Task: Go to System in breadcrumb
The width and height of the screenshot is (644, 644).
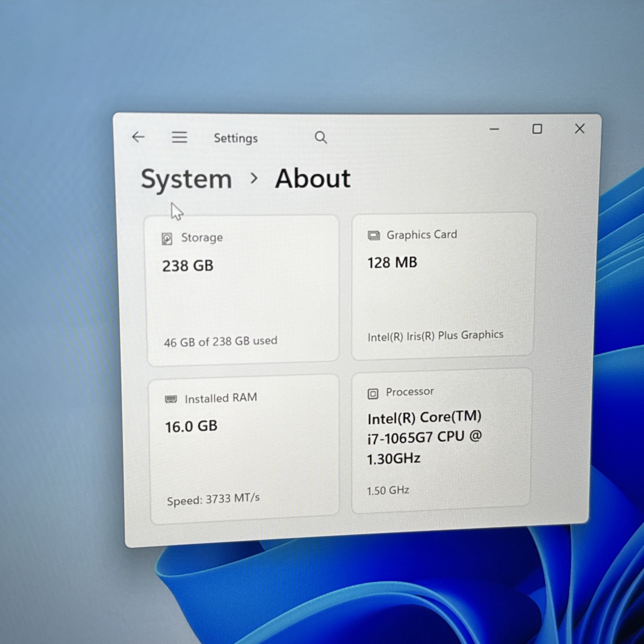Action: (x=186, y=180)
